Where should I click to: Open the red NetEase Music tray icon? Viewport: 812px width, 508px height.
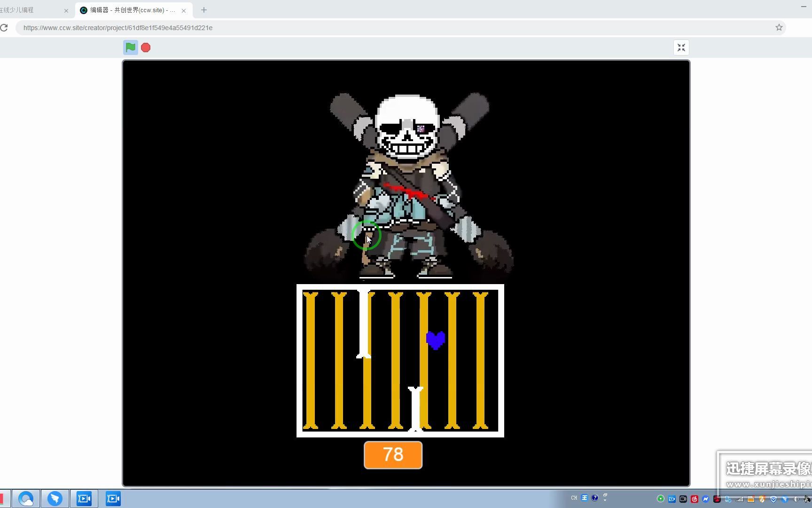[695, 499]
